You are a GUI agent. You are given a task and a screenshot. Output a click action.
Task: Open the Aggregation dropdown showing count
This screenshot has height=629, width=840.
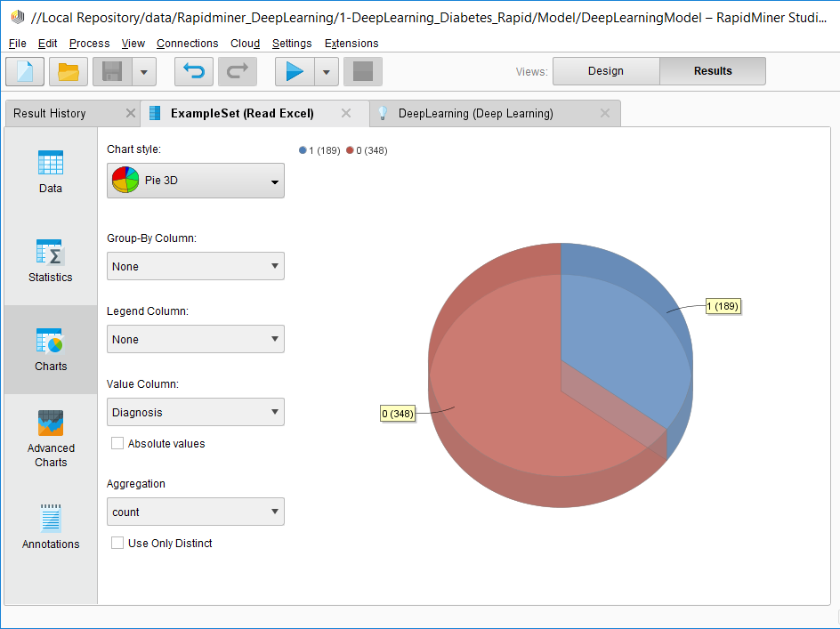pyautogui.click(x=196, y=512)
